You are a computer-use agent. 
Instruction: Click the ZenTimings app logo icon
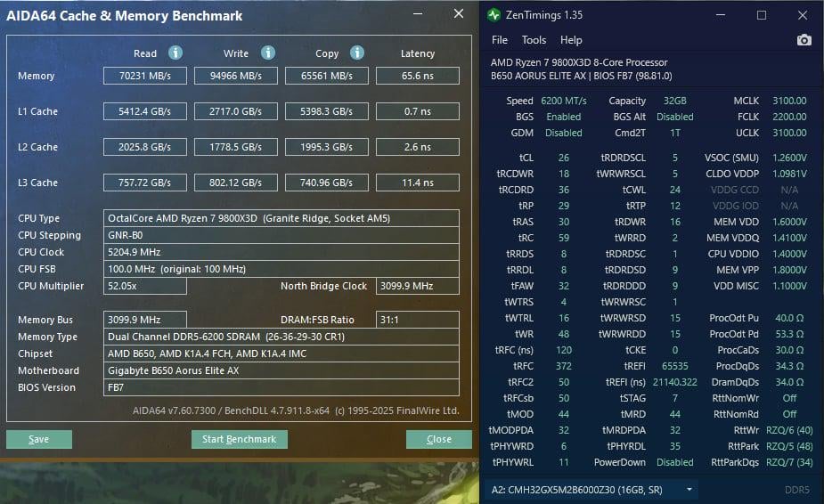coord(494,15)
